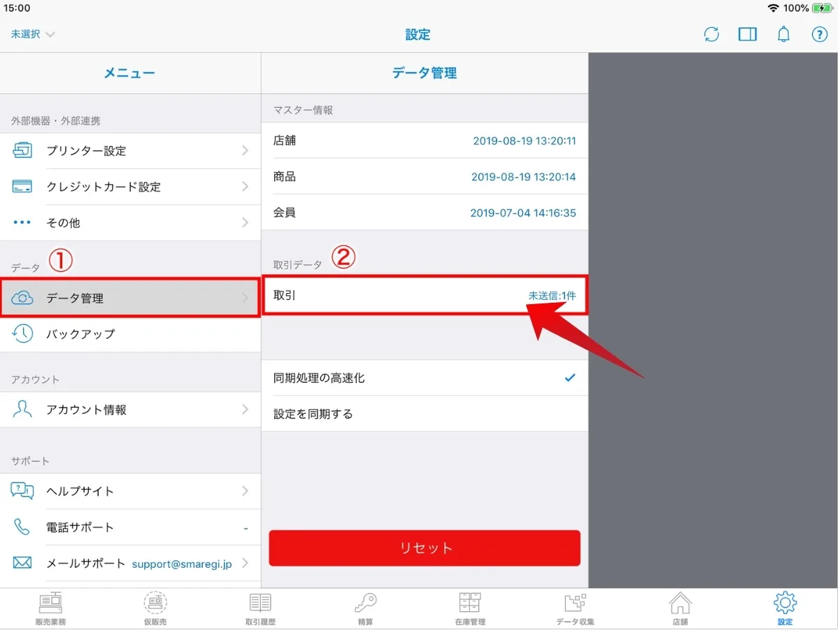Open the help question mark icon

(819, 34)
